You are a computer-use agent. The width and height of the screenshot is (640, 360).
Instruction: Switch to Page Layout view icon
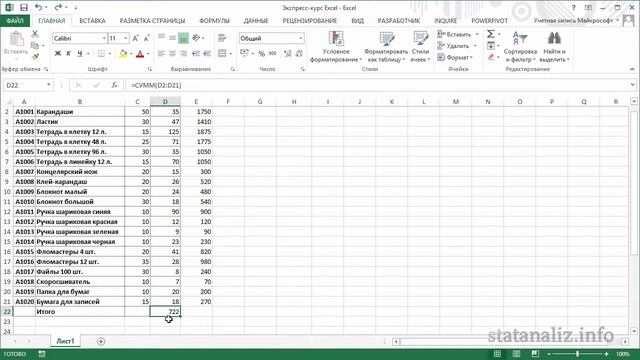(x=516, y=354)
